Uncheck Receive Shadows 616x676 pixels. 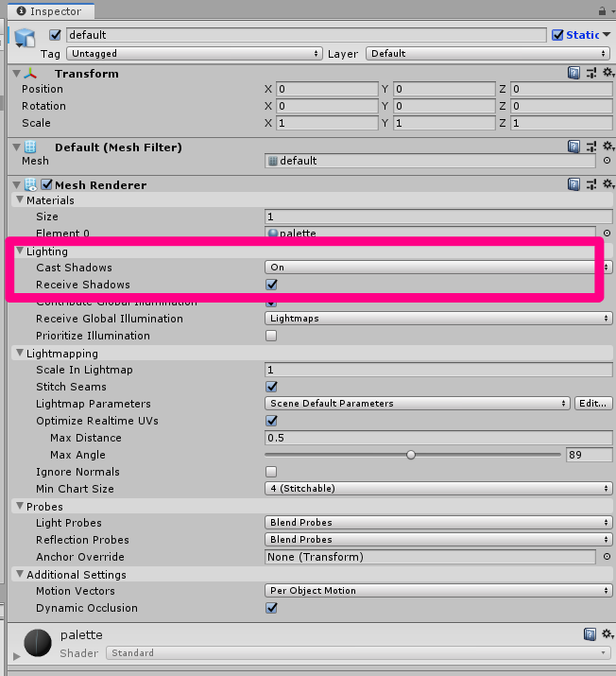click(271, 285)
